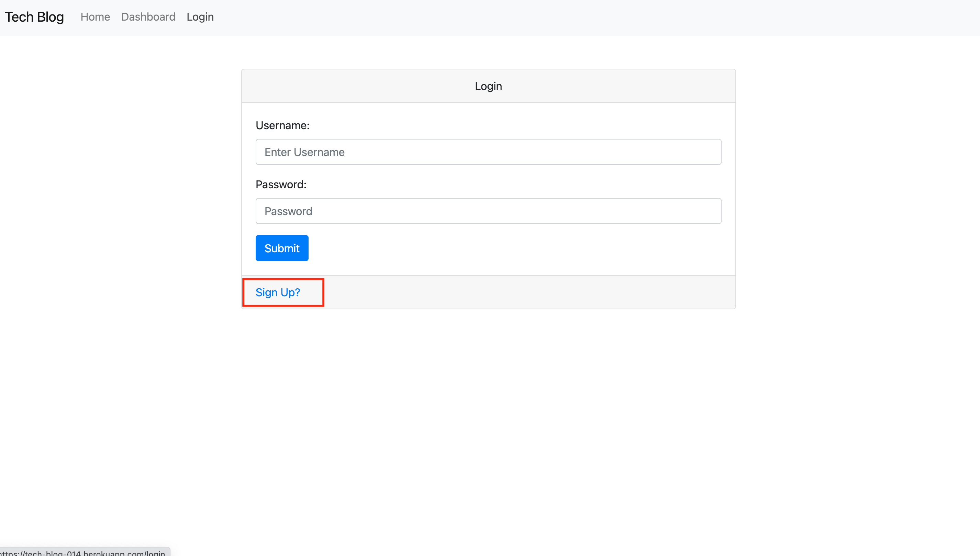Click the Password: label
This screenshot has width=980, height=556.
tap(281, 185)
